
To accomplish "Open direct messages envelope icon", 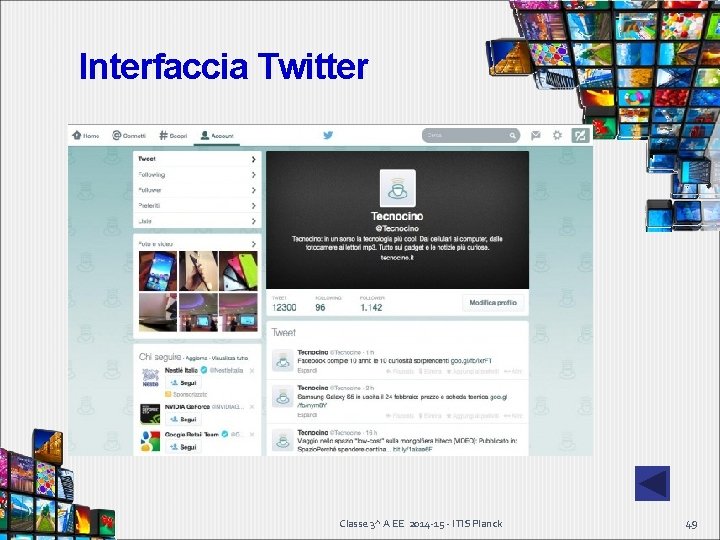I will click(535, 135).
